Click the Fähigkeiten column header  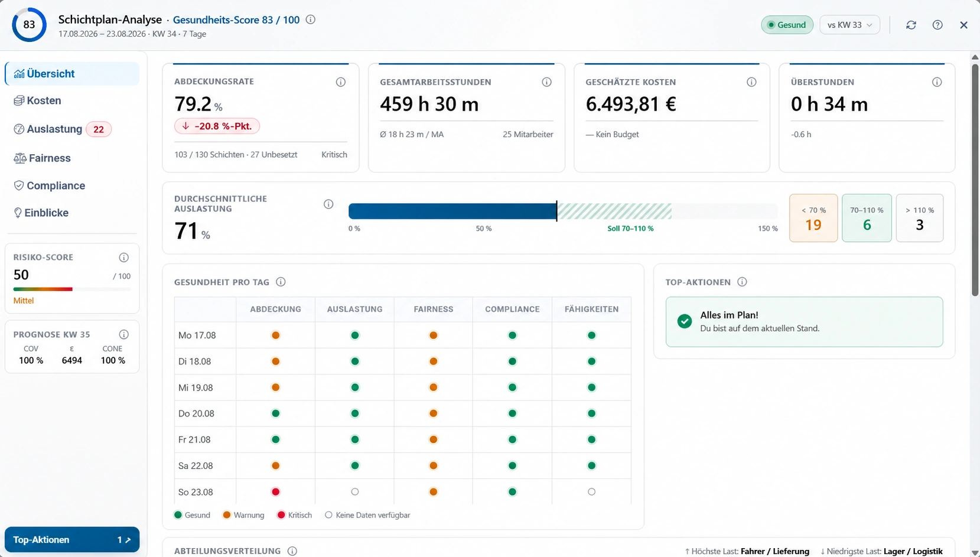(591, 309)
